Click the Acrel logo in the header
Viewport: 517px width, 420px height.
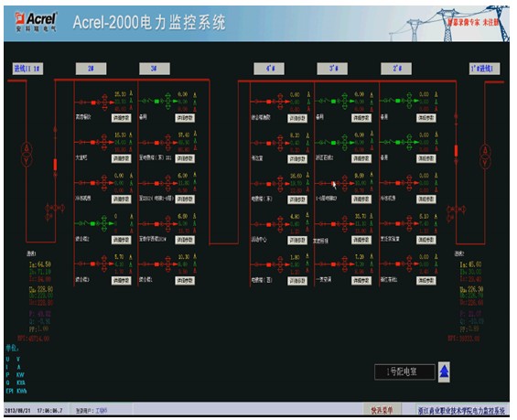(36, 22)
